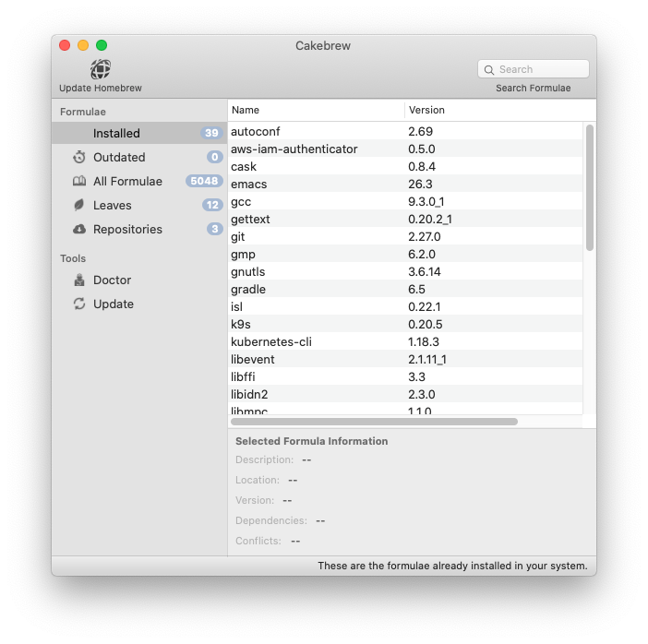Open the Leaves section label
Image resolution: width=648 pixels, height=644 pixels.
[x=112, y=205]
